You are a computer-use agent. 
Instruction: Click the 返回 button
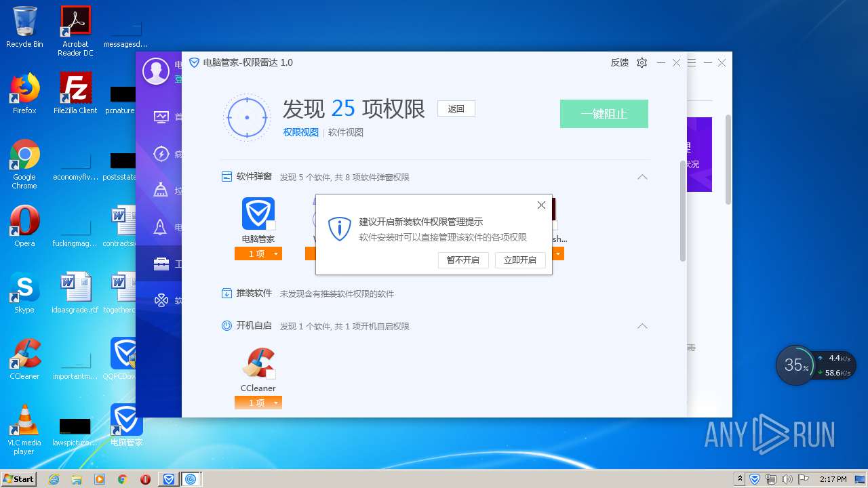pyautogui.click(x=456, y=108)
